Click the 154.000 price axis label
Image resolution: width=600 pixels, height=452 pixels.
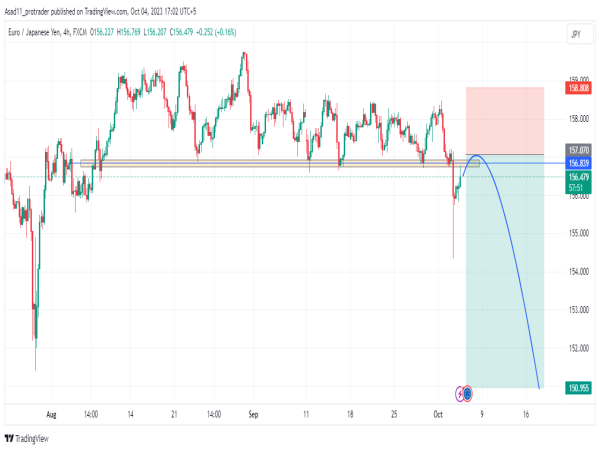(579, 271)
